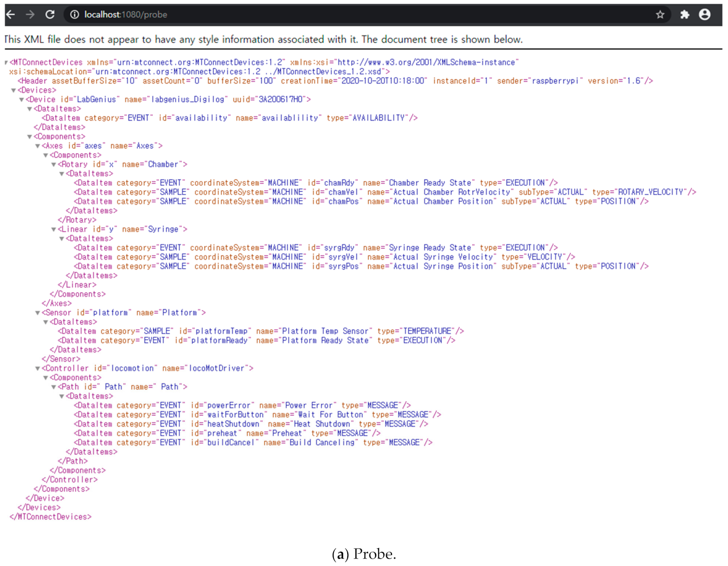Collapse the Axes element triangle

[38, 146]
